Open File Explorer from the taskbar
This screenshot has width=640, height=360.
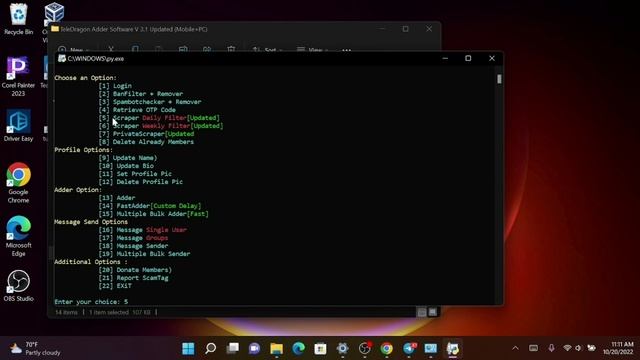[277, 348]
